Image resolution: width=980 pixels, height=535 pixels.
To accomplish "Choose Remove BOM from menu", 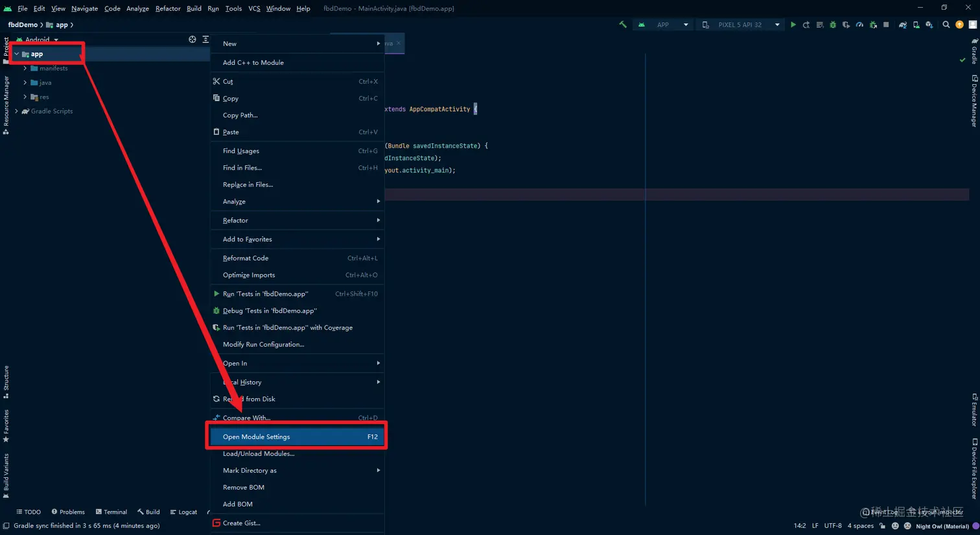I will click(297, 487).
